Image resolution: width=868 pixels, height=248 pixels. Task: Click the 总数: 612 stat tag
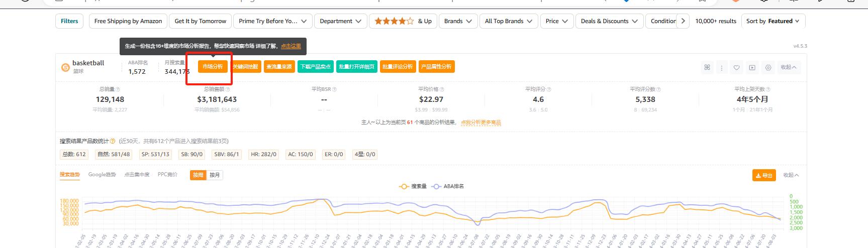74,155
